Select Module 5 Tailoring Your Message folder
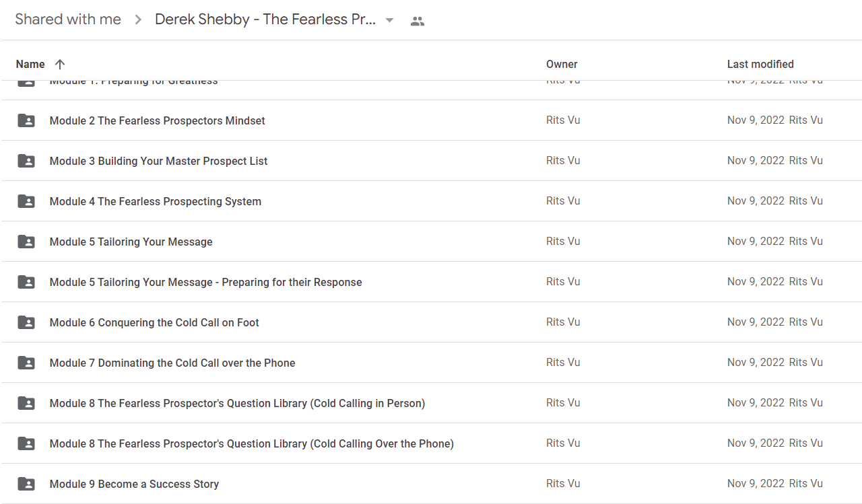Image resolution: width=862 pixels, height=504 pixels. pyautogui.click(x=431, y=242)
